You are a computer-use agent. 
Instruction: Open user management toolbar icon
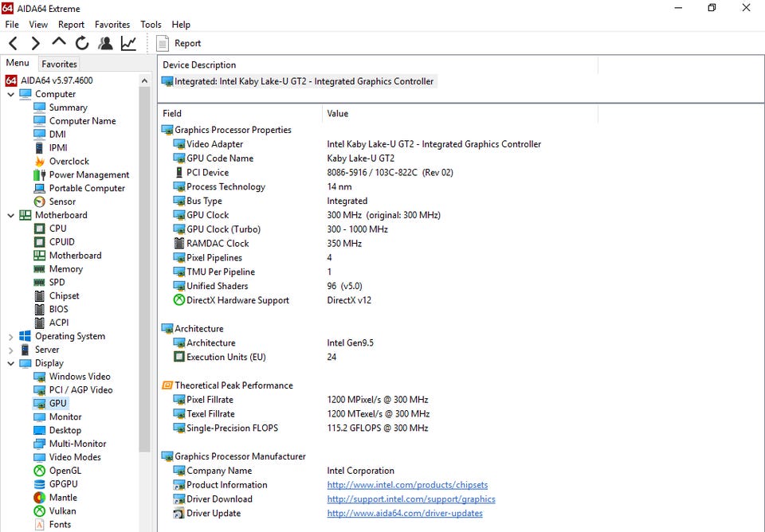[x=105, y=43]
